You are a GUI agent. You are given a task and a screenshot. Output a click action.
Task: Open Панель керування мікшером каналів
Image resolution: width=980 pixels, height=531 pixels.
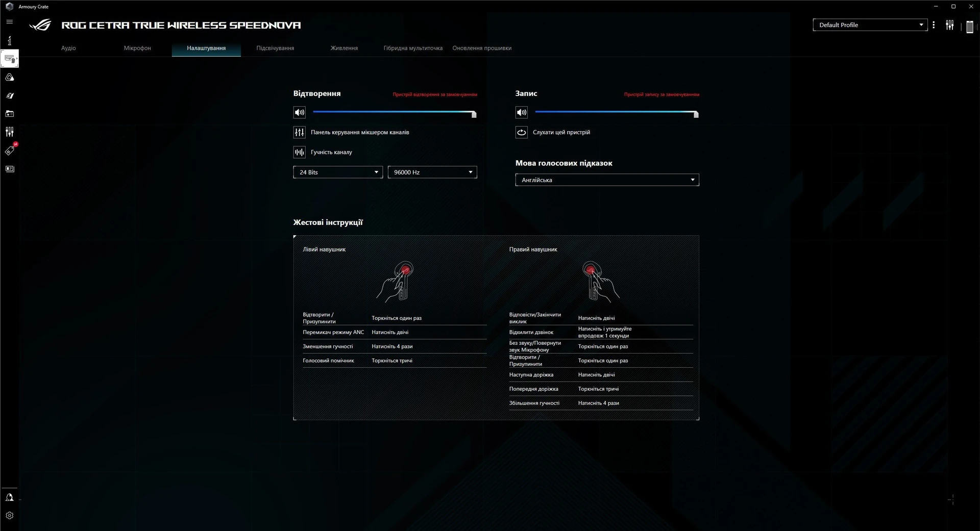pyautogui.click(x=360, y=133)
